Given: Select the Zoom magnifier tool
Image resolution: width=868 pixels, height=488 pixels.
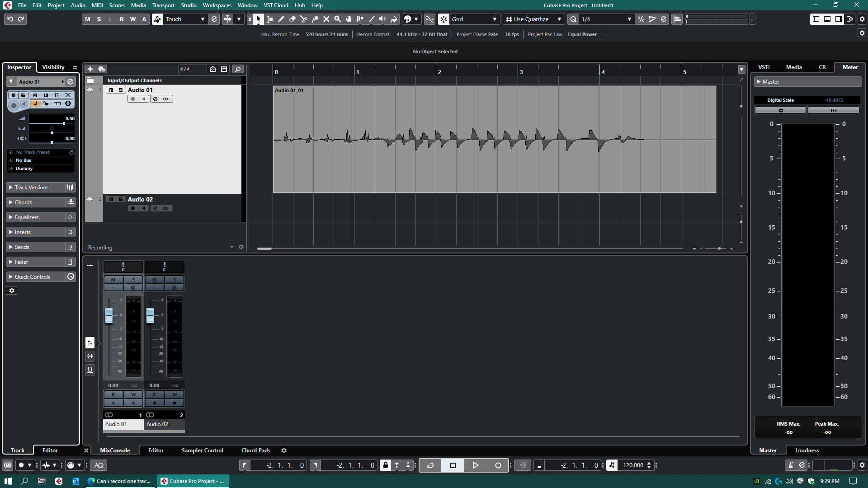Looking at the screenshot, I should click(338, 19).
